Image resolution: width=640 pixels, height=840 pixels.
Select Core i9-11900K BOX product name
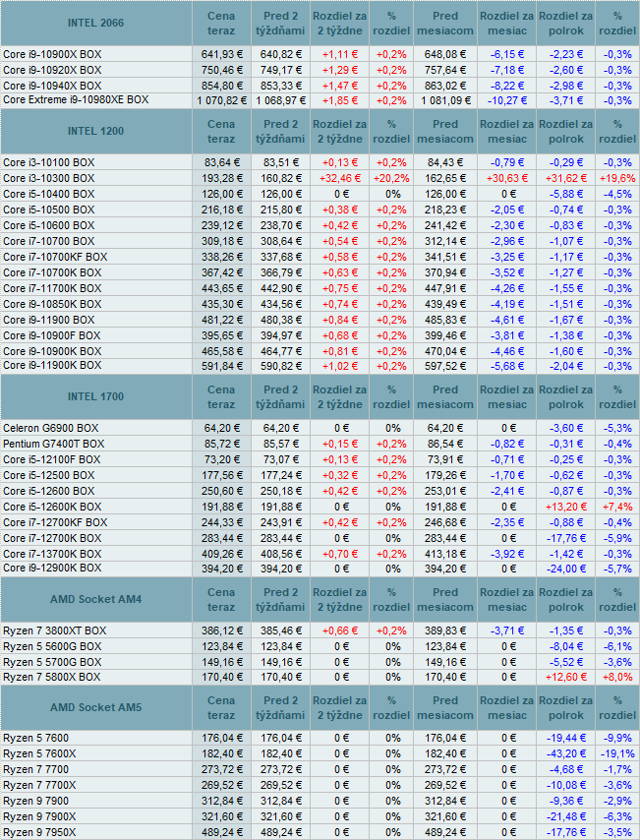click(x=52, y=366)
